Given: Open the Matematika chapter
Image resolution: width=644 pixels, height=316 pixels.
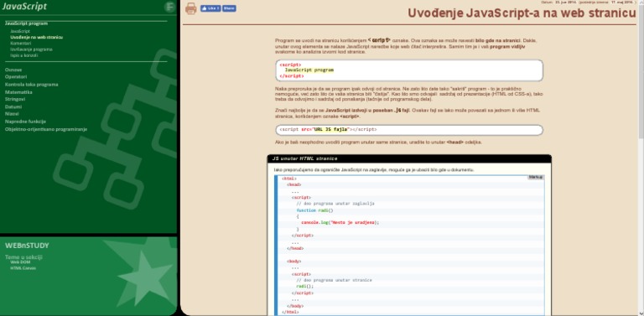Looking at the screenshot, I should 18,92.
